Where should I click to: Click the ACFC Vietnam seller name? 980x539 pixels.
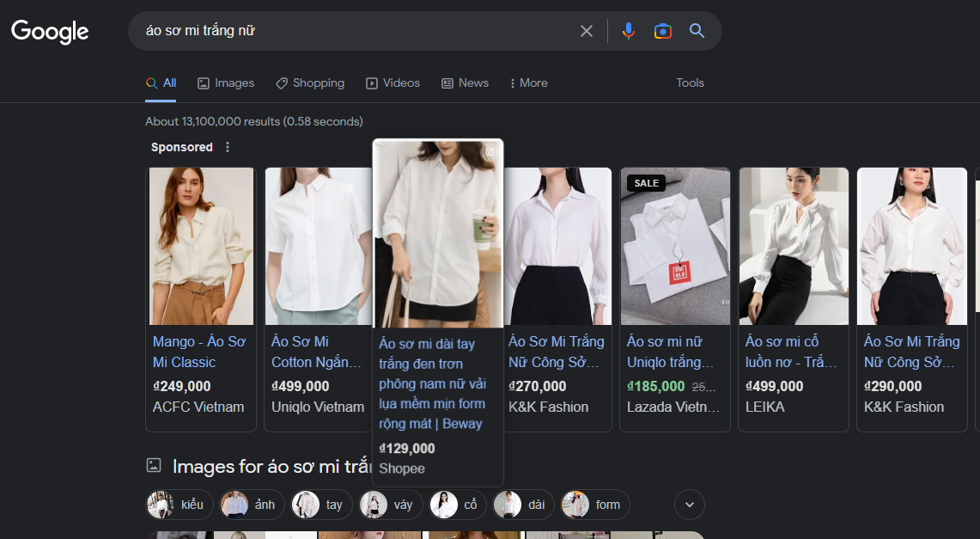tap(198, 407)
